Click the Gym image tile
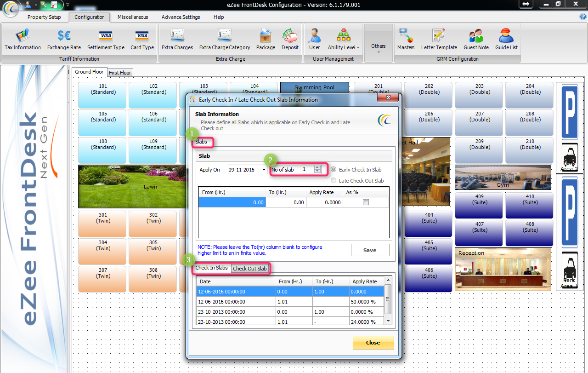 click(503, 178)
